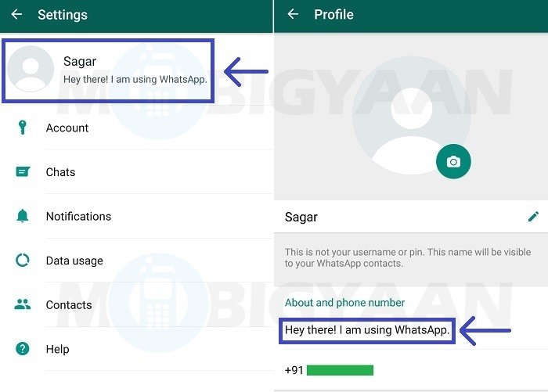Open the large profile picture placeholder
This screenshot has height=392, width=548.
point(411,117)
